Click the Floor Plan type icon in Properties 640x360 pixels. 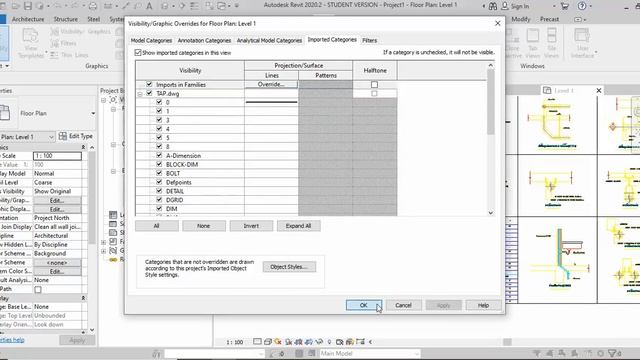5,113
